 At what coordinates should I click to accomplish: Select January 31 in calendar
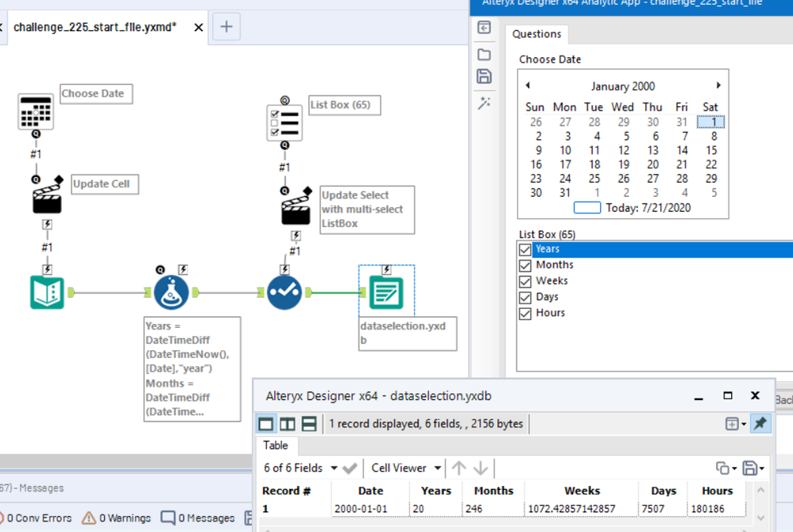[x=565, y=192]
